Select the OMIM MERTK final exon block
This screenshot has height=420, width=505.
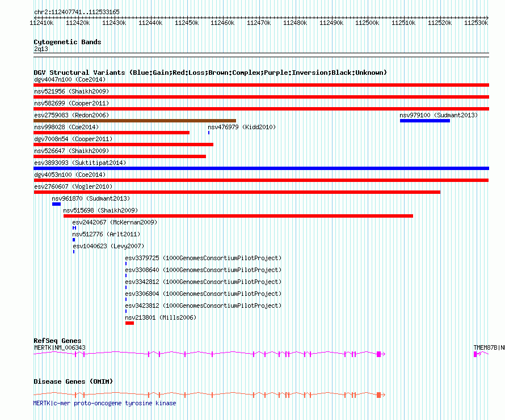click(379, 395)
